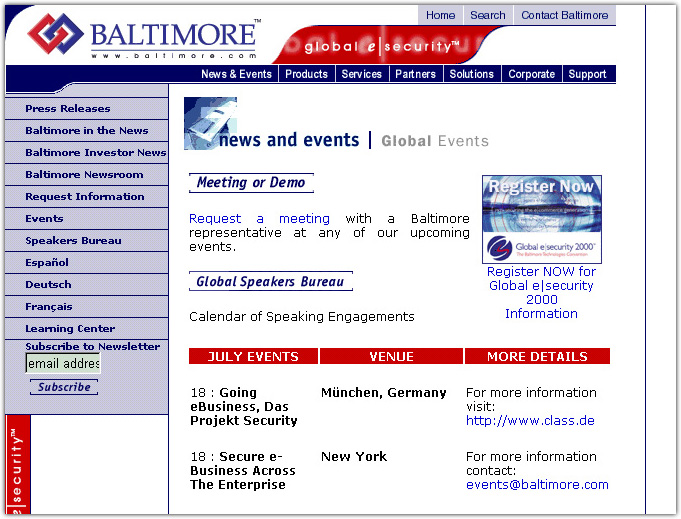Click Secure e-Business Across The Enterprise event
Screen dimensions: 681x519
tap(243, 471)
